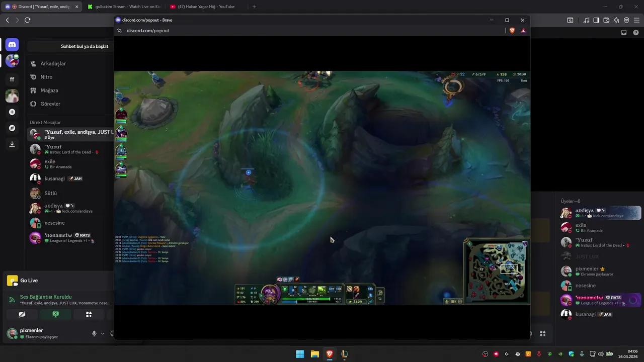Select exile in members list
Viewport: 644px width, 362px height.
[600, 228]
